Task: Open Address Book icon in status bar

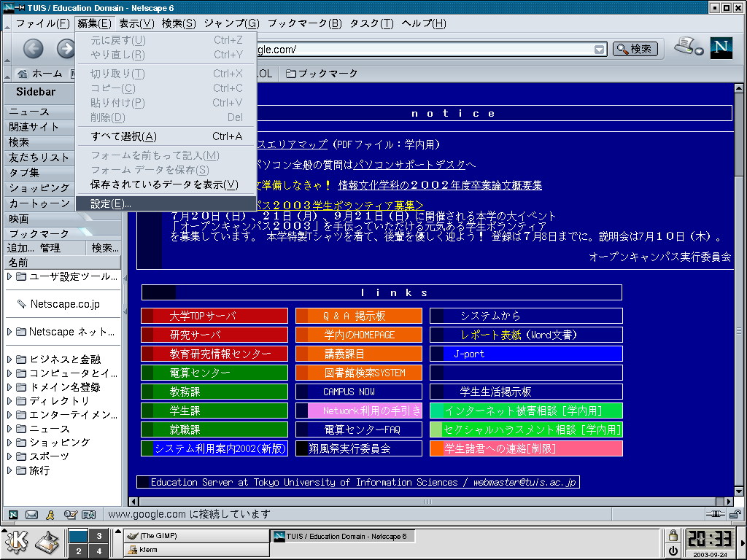Action: [x=88, y=514]
